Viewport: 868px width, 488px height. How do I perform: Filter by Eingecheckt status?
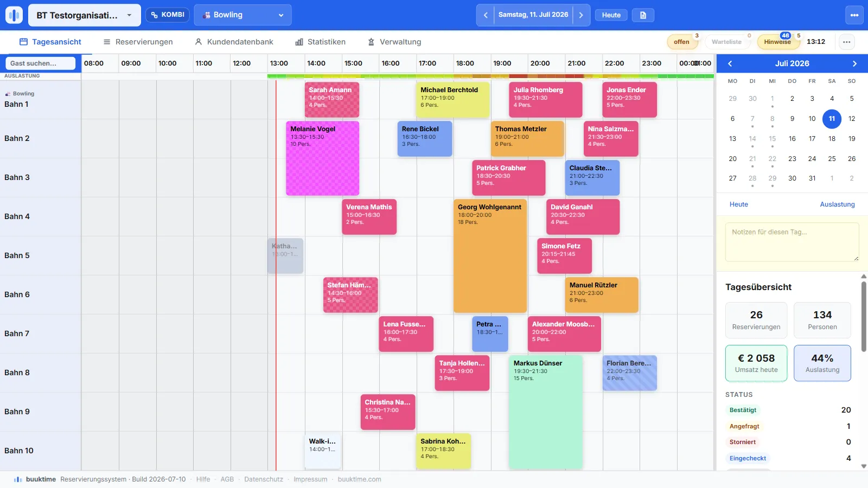point(748,458)
